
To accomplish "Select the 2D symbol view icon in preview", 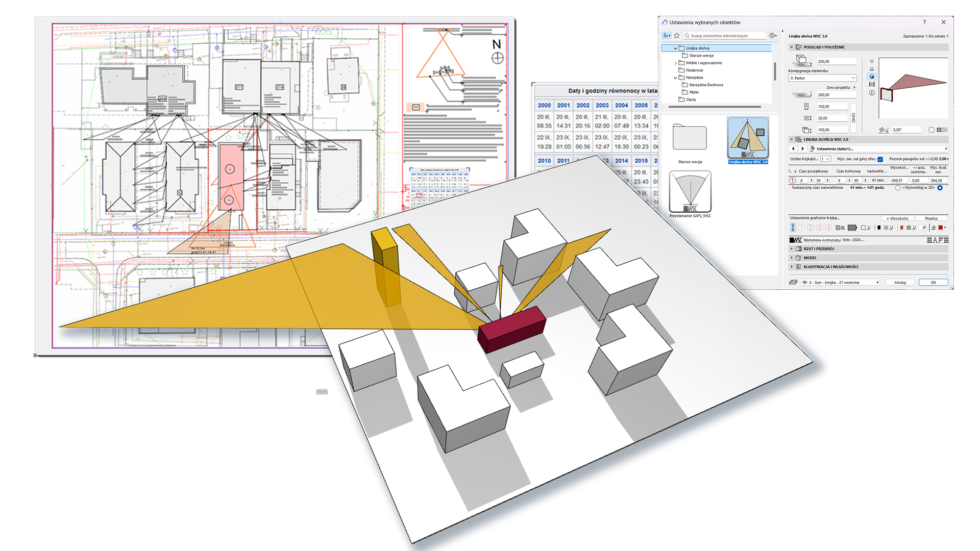I will coord(872,61).
